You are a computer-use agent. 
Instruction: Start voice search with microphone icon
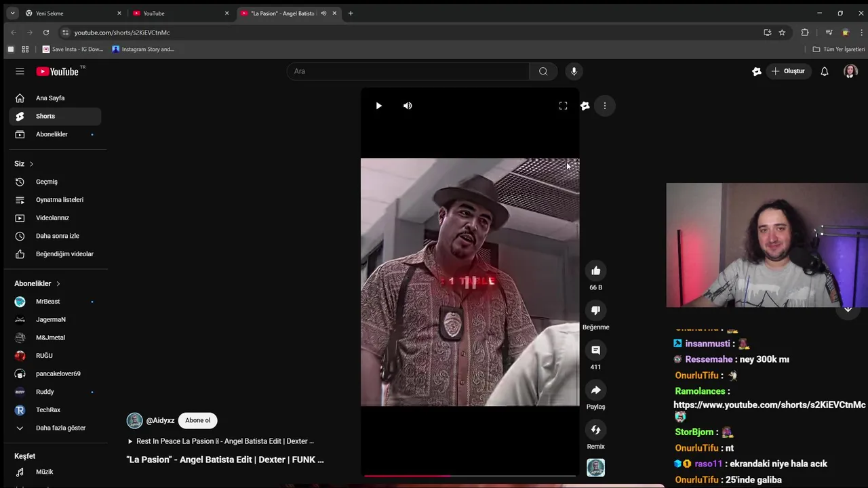(574, 71)
